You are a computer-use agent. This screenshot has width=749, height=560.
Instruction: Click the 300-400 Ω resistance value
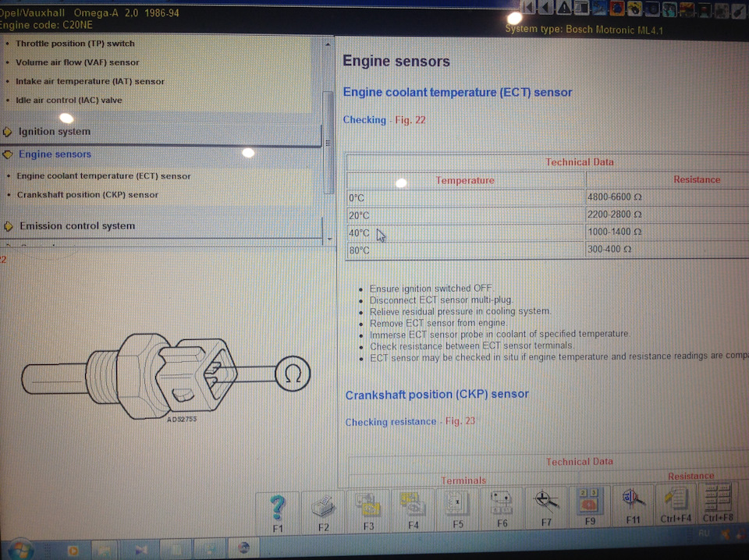609,250
